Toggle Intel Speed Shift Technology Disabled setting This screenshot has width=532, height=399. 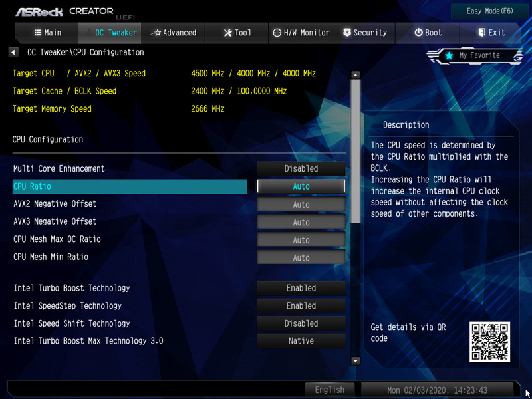click(301, 323)
